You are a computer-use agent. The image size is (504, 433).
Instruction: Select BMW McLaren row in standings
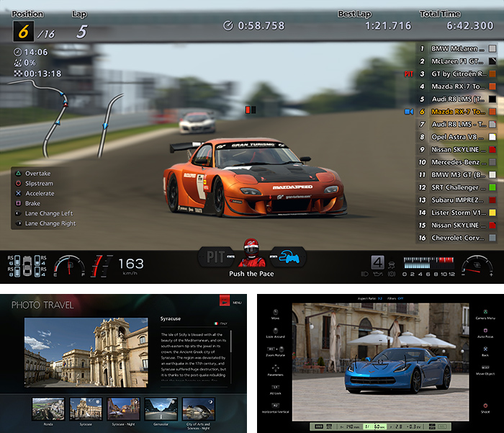tap(456, 48)
